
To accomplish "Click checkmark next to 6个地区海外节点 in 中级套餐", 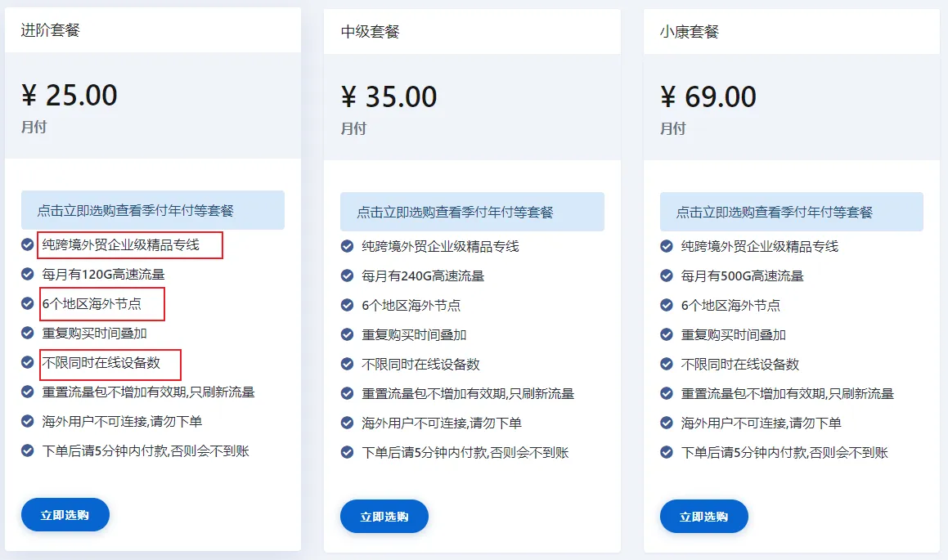I will click(347, 305).
